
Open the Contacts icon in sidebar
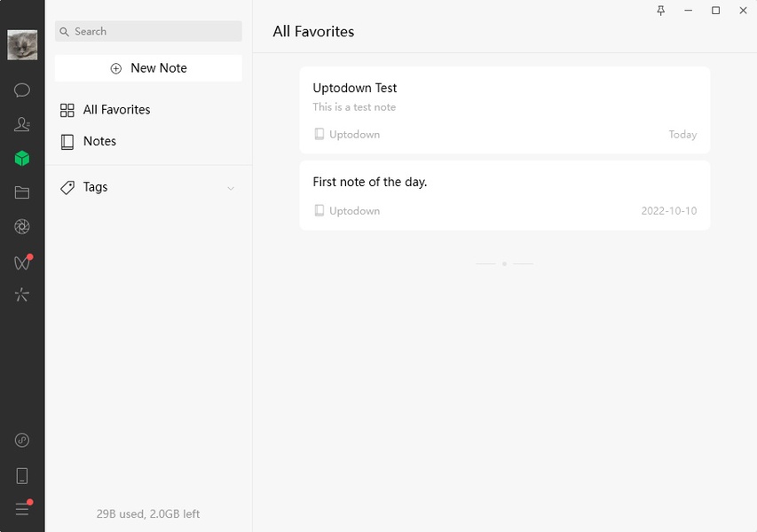tap(22, 124)
